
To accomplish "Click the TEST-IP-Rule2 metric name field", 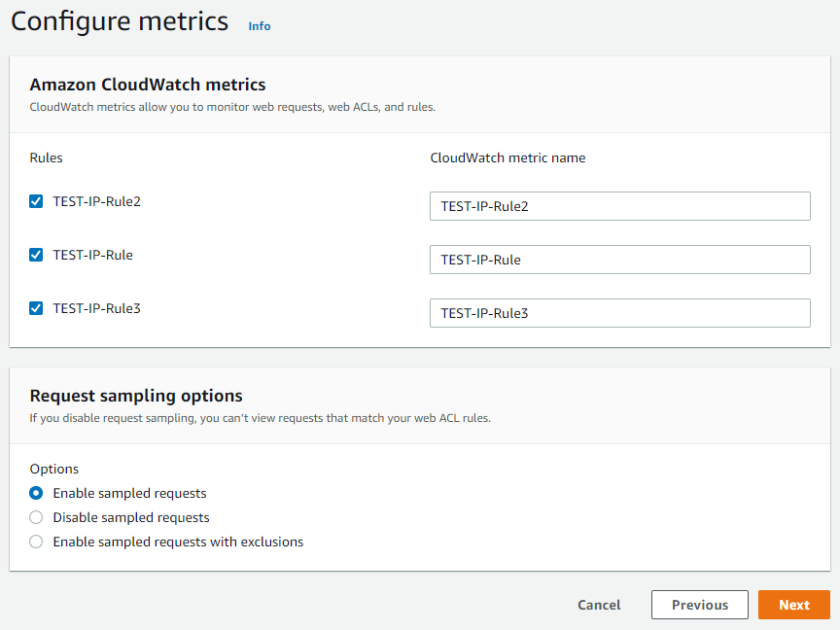I will (619, 206).
